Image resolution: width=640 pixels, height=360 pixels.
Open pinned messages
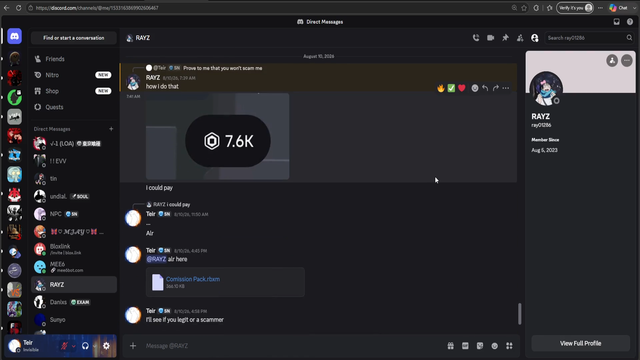coord(505,38)
